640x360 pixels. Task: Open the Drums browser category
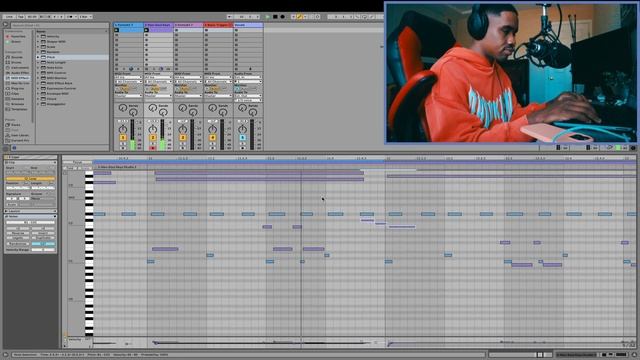pos(16,62)
